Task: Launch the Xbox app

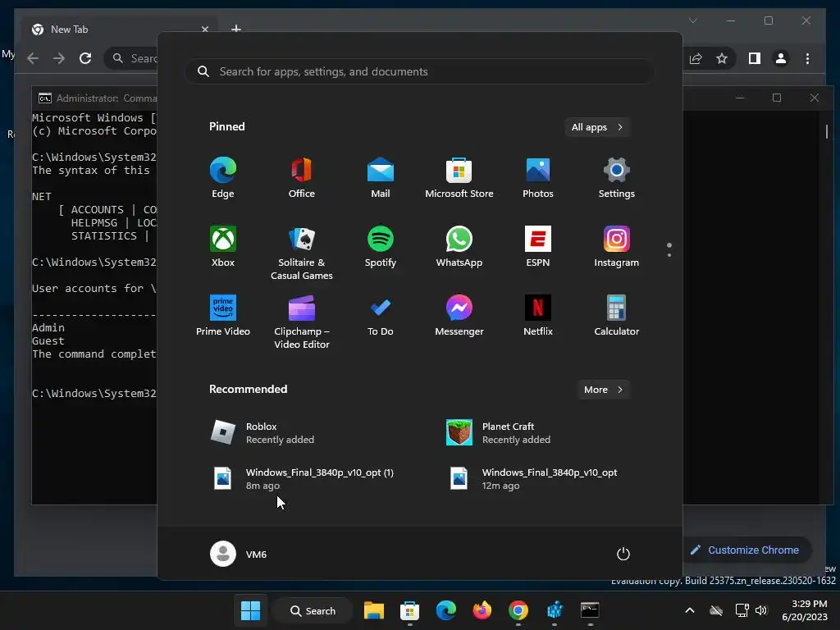Action: click(x=223, y=246)
